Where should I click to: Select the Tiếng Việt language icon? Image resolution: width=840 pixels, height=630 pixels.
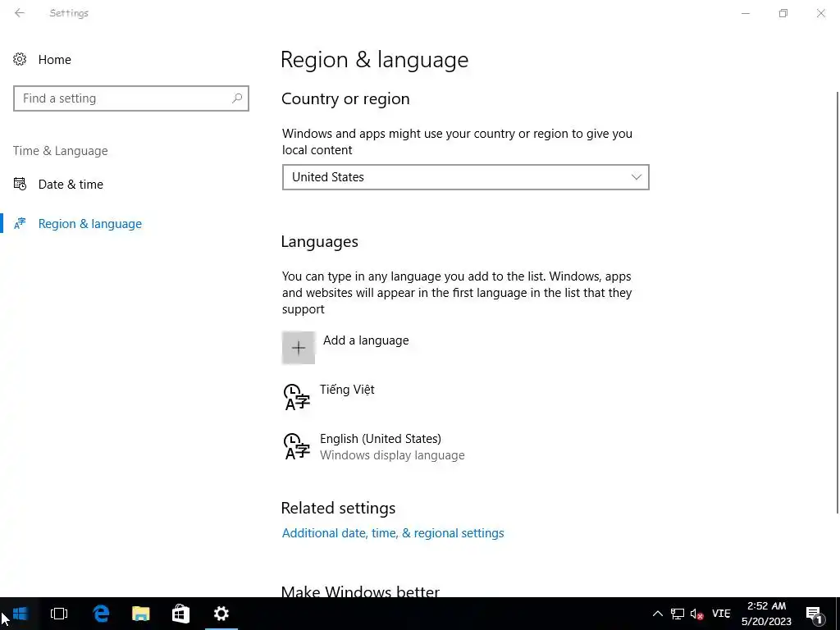[296, 397]
